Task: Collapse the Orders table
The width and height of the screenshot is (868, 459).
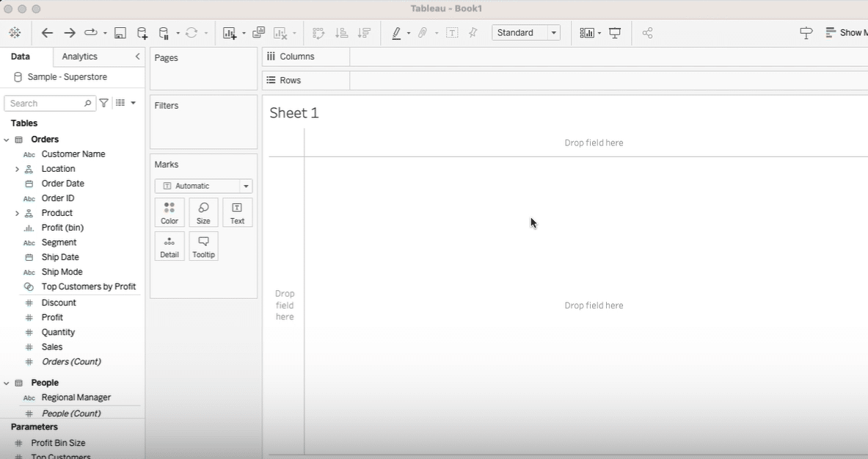Action: click(7, 140)
